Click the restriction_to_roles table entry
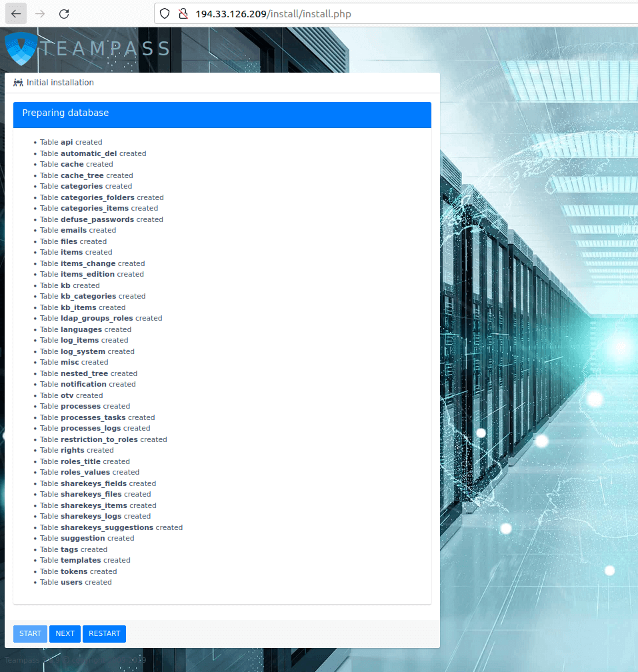The height and width of the screenshot is (672, 638). pyautogui.click(x=103, y=439)
